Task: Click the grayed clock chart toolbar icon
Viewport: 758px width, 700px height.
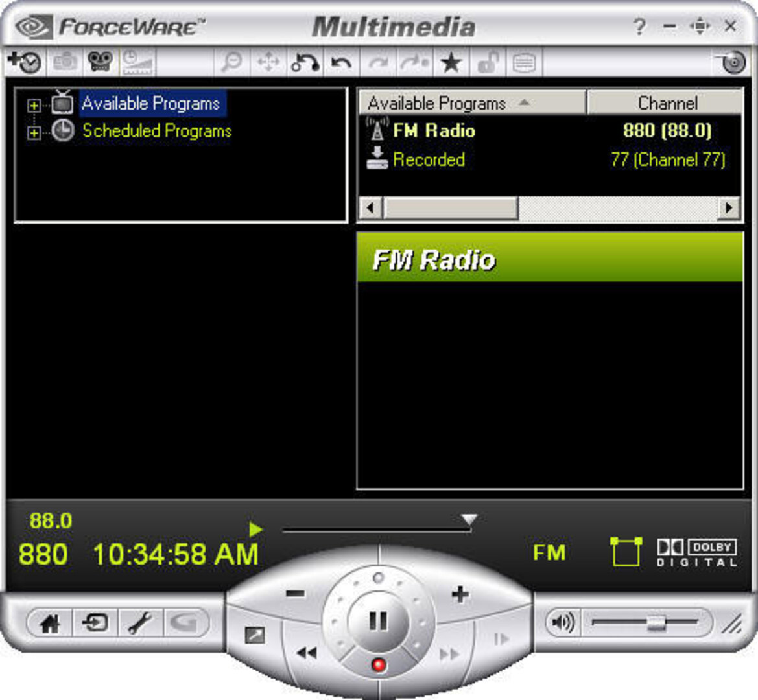Action: (137, 62)
